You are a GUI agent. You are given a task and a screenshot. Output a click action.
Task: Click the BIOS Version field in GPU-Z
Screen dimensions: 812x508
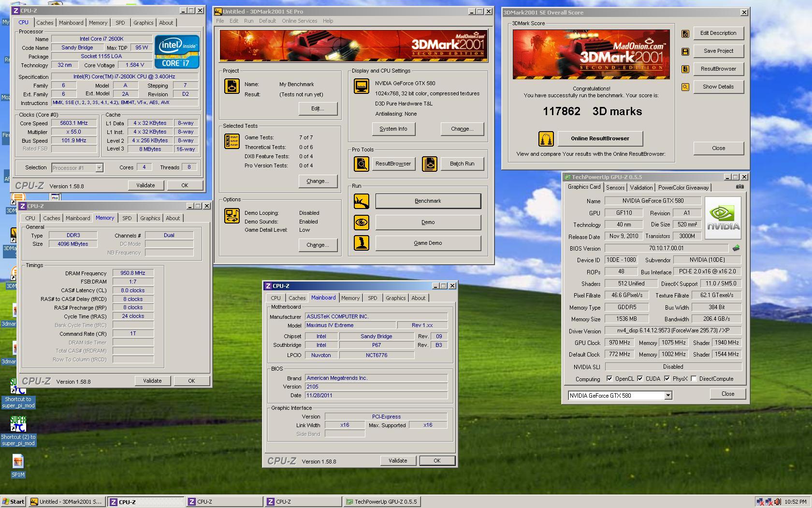[x=666, y=248]
